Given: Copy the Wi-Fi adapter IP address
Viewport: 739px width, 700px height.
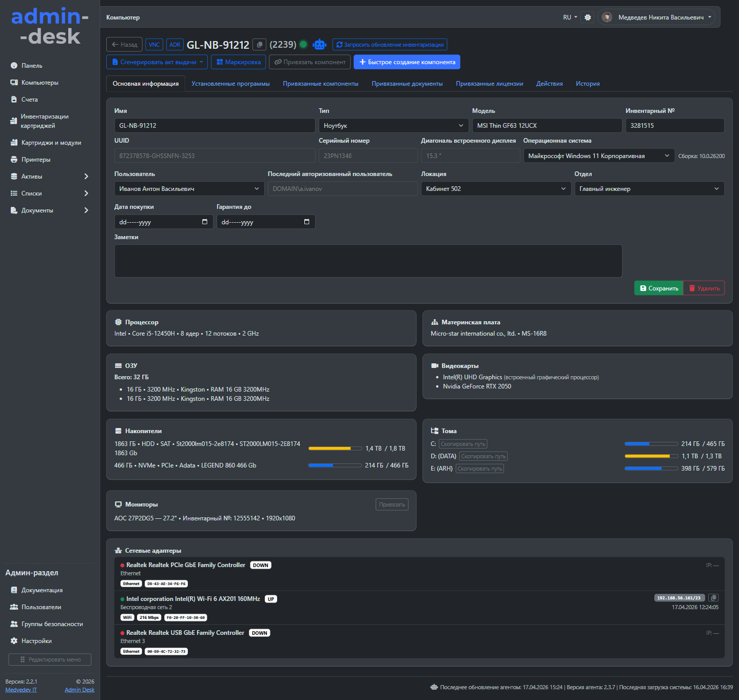Looking at the screenshot, I should (713, 598).
